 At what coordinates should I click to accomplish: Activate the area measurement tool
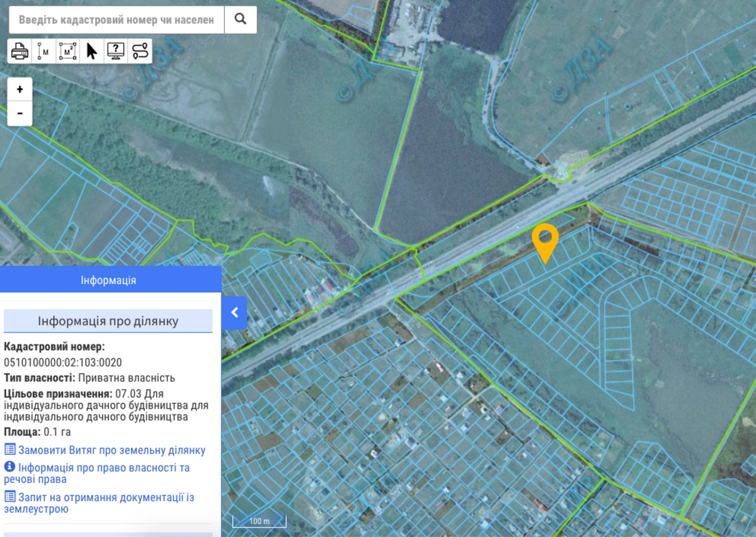(x=67, y=51)
